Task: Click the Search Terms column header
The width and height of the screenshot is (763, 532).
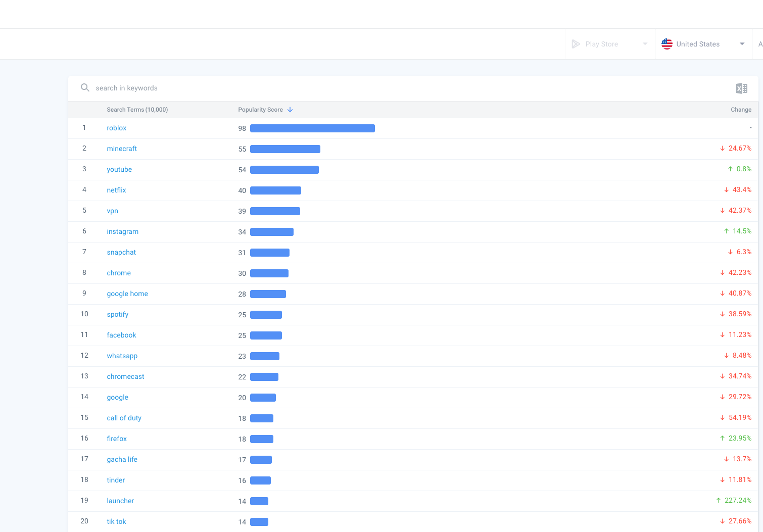Action: (137, 110)
